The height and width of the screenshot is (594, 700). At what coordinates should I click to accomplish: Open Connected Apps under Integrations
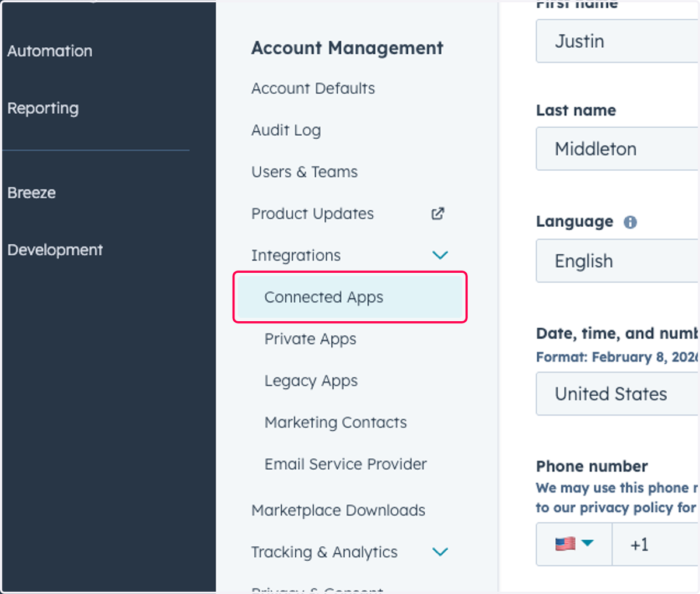click(x=350, y=297)
